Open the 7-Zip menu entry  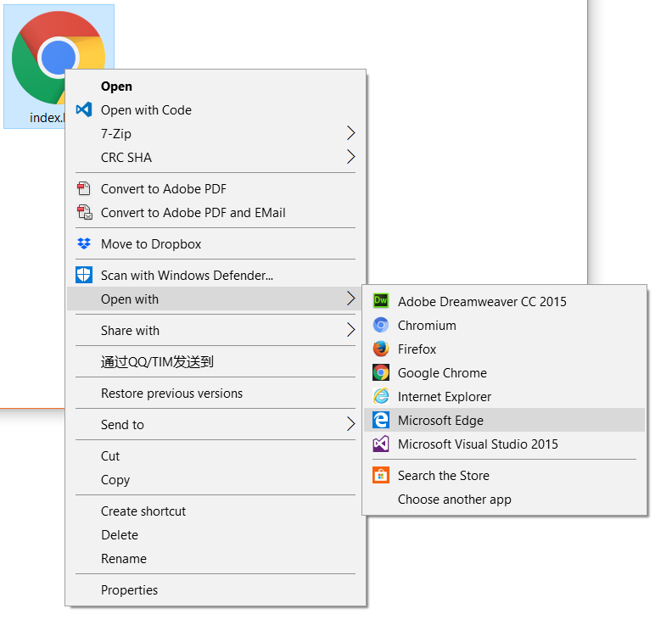point(216,134)
